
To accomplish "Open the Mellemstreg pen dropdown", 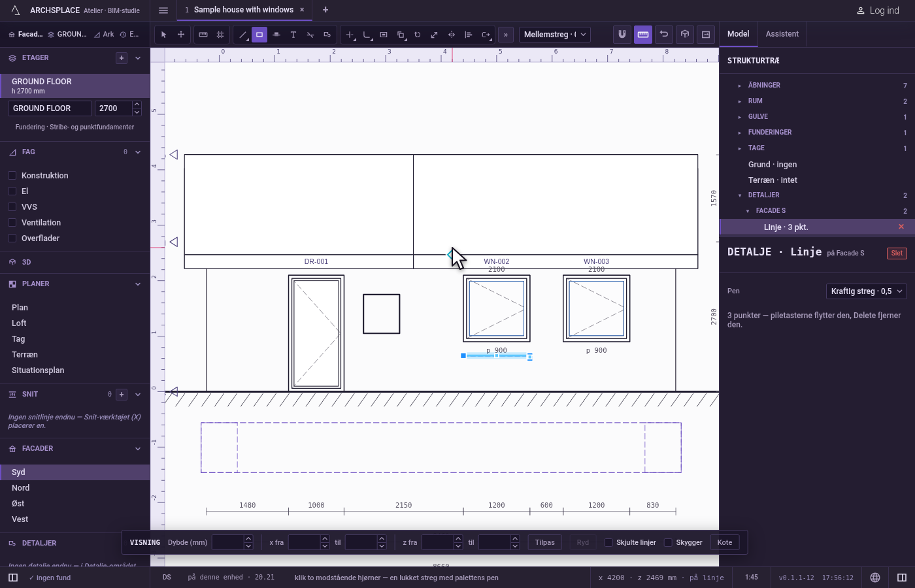I will pyautogui.click(x=555, y=35).
